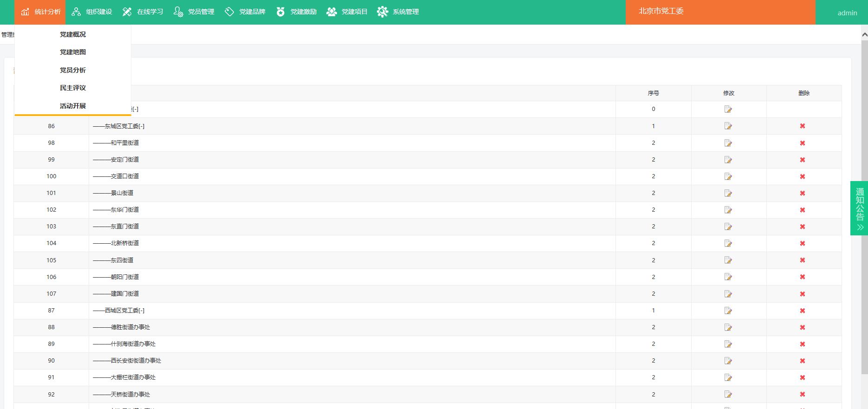Image resolution: width=868 pixels, height=409 pixels.
Task: Click edit icon for 西城区党工委 row
Action: [728, 311]
